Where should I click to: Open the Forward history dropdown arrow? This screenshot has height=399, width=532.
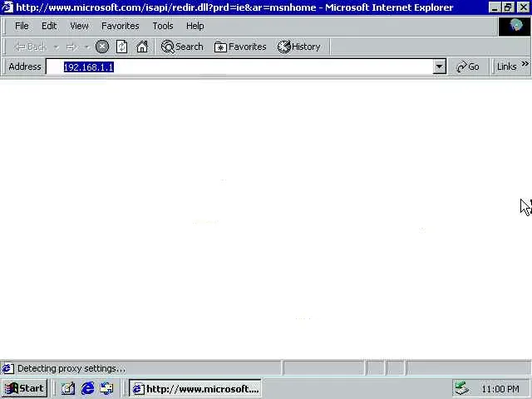pyautogui.click(x=86, y=47)
